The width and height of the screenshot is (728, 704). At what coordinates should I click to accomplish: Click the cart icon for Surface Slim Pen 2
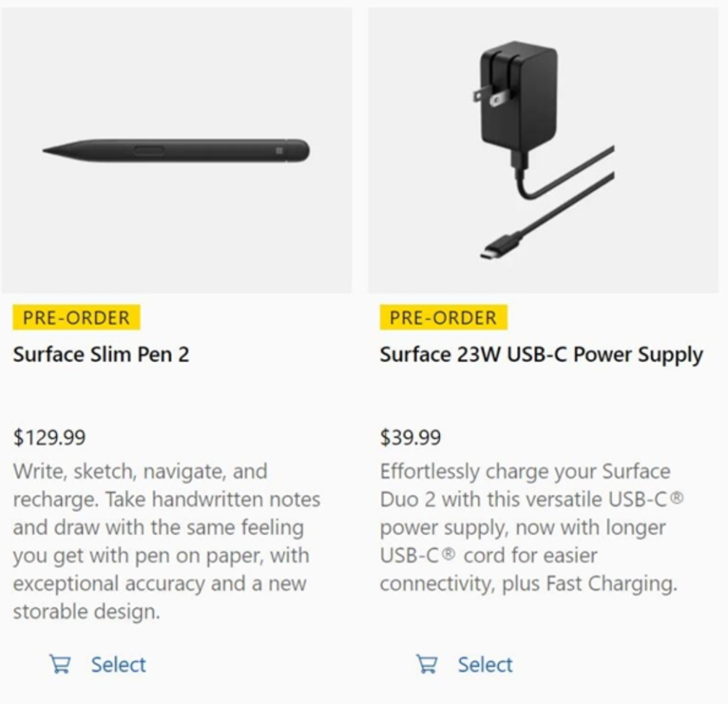tap(58, 664)
